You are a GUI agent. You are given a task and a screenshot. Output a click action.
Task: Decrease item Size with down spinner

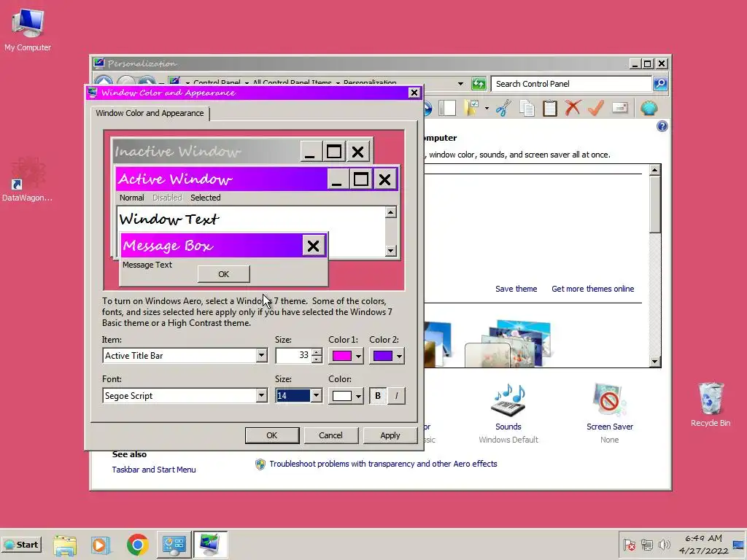pyautogui.click(x=317, y=359)
